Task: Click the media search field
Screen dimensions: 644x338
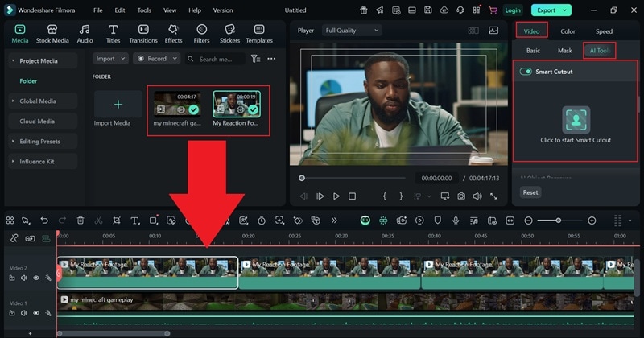Action: tap(215, 59)
